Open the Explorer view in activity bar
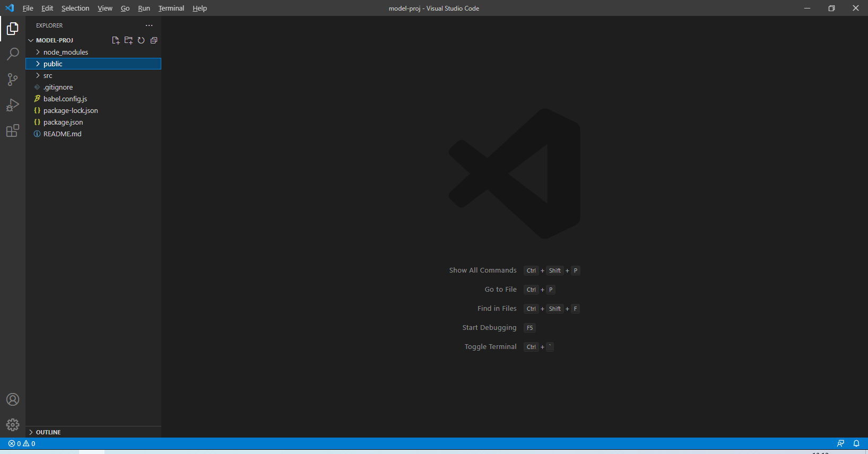The width and height of the screenshot is (868, 454). [x=13, y=29]
